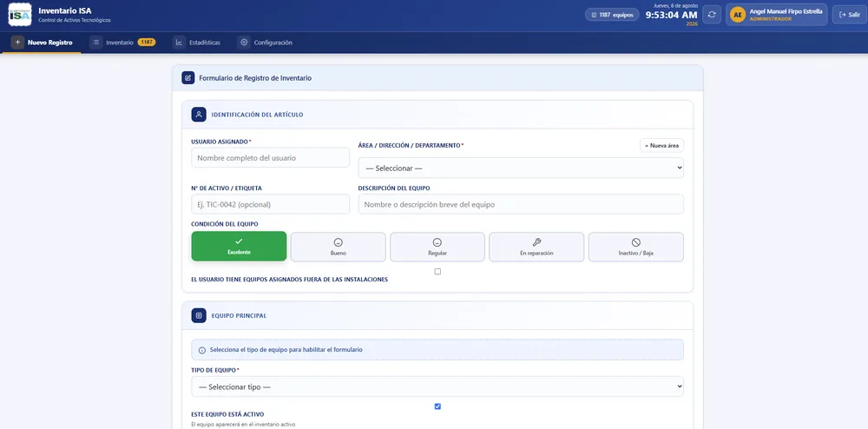The image size is (868, 429).
Task: Click the Equipo Principal header text
Action: coord(240,315)
